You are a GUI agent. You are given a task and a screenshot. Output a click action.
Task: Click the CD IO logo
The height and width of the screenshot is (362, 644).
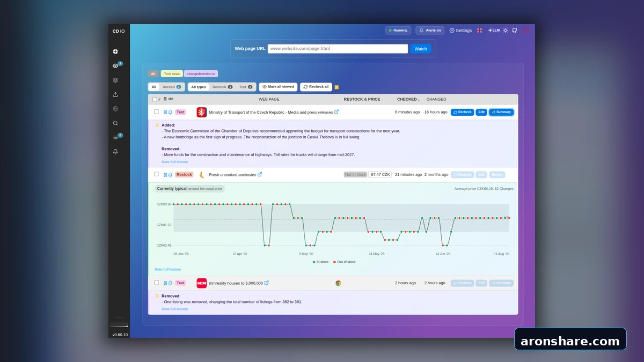(119, 31)
